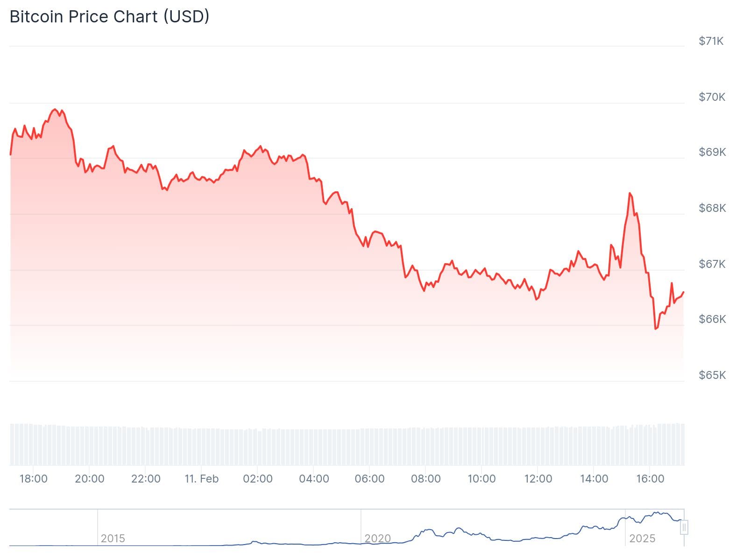The width and height of the screenshot is (736, 560).
Task: Click the 16:00 time axis label
Action: [x=650, y=479]
